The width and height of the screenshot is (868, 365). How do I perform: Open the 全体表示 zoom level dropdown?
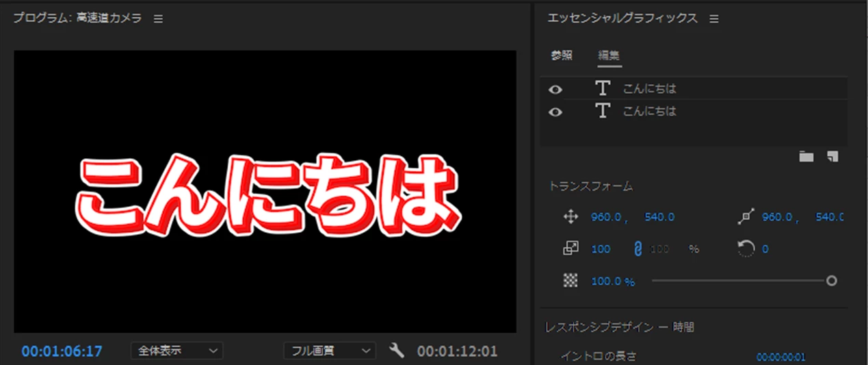pos(176,351)
